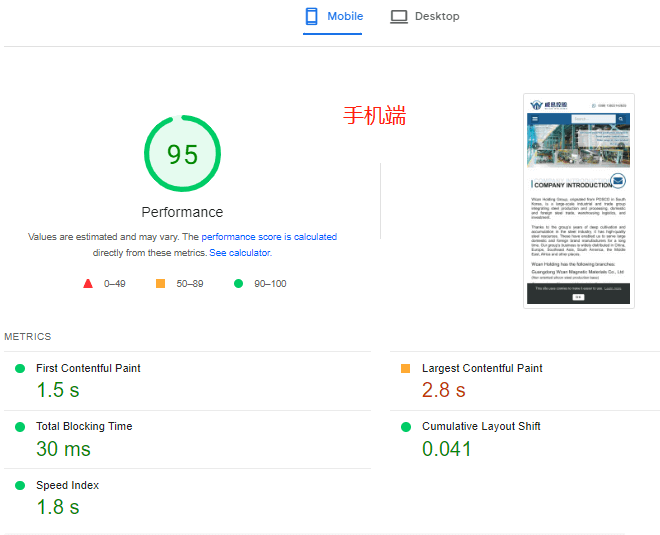
Task: Click the red triangle 0–49 legend icon
Action: [x=88, y=284]
